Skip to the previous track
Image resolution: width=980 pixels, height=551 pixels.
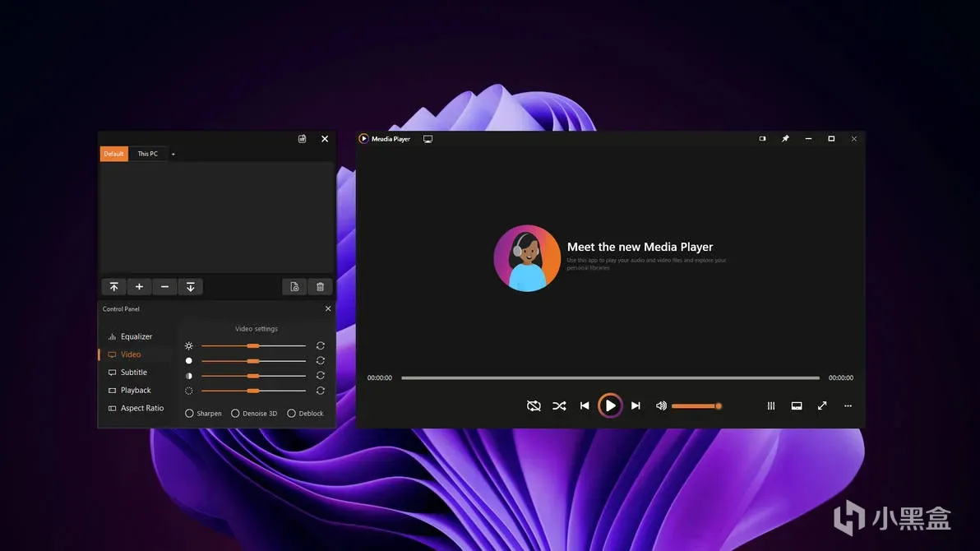point(585,406)
